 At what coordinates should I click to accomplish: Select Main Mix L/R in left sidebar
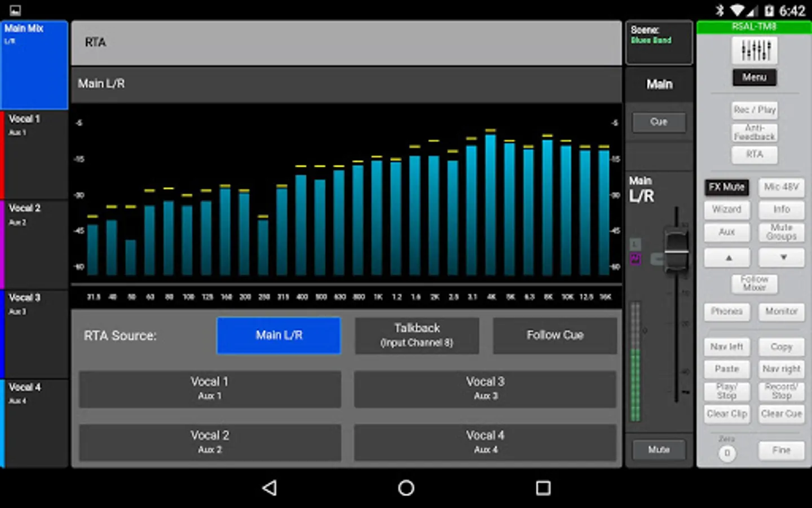click(34, 65)
